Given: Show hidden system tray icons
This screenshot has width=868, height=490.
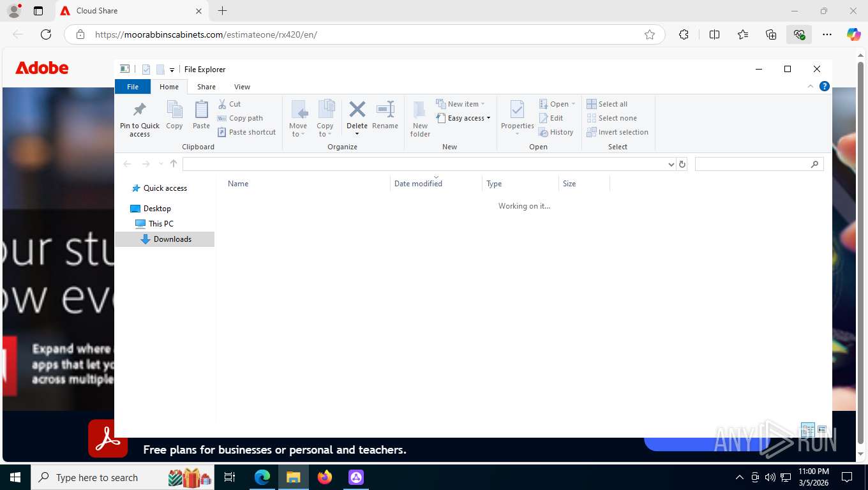Looking at the screenshot, I should pyautogui.click(x=739, y=477).
